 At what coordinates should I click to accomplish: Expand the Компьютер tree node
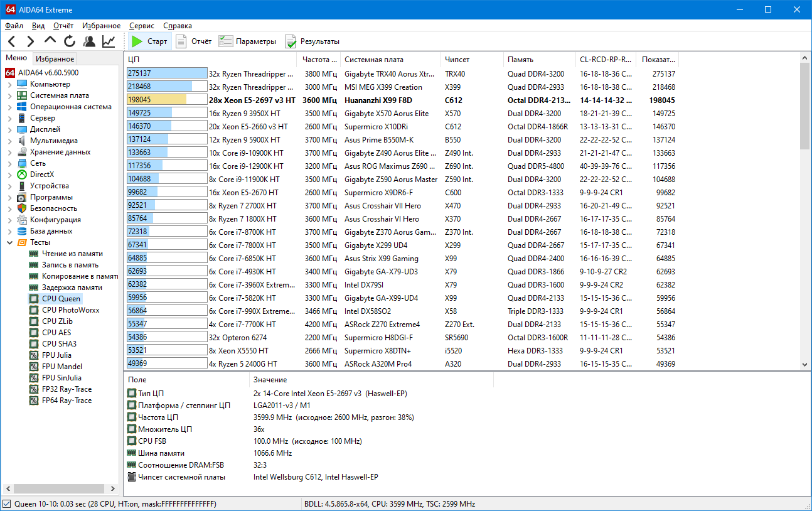(x=9, y=84)
